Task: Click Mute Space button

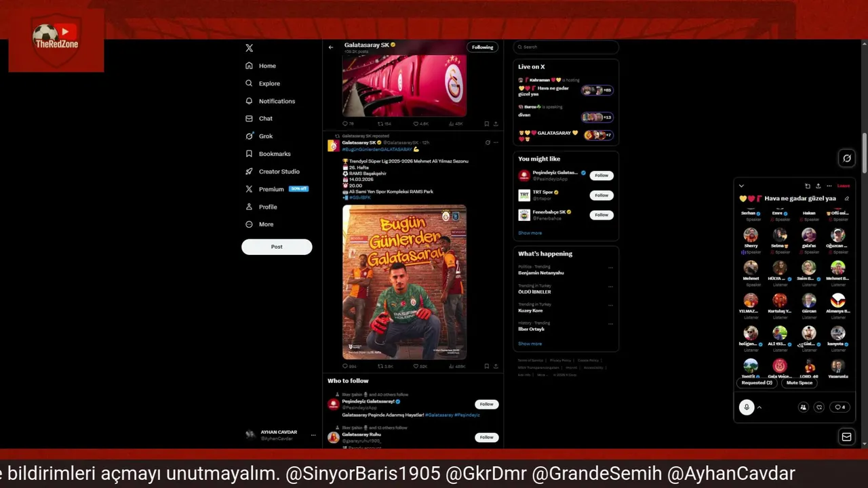Action: pos(800,383)
